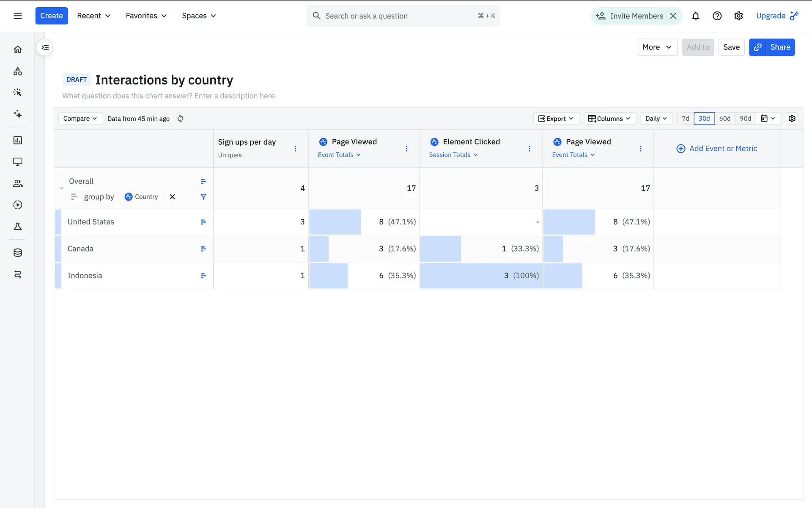
Task: Open the Daily interval dropdown
Action: point(656,119)
